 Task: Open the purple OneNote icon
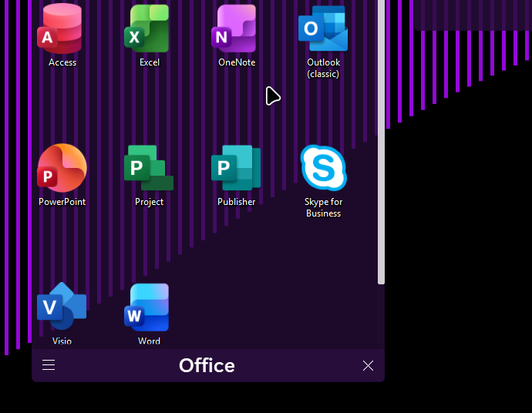click(236, 29)
